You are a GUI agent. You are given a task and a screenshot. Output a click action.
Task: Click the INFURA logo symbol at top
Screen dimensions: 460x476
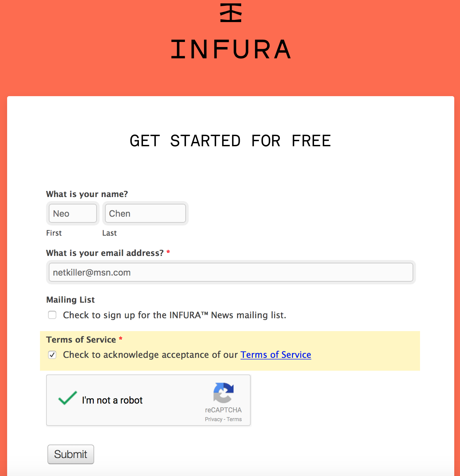(231, 13)
